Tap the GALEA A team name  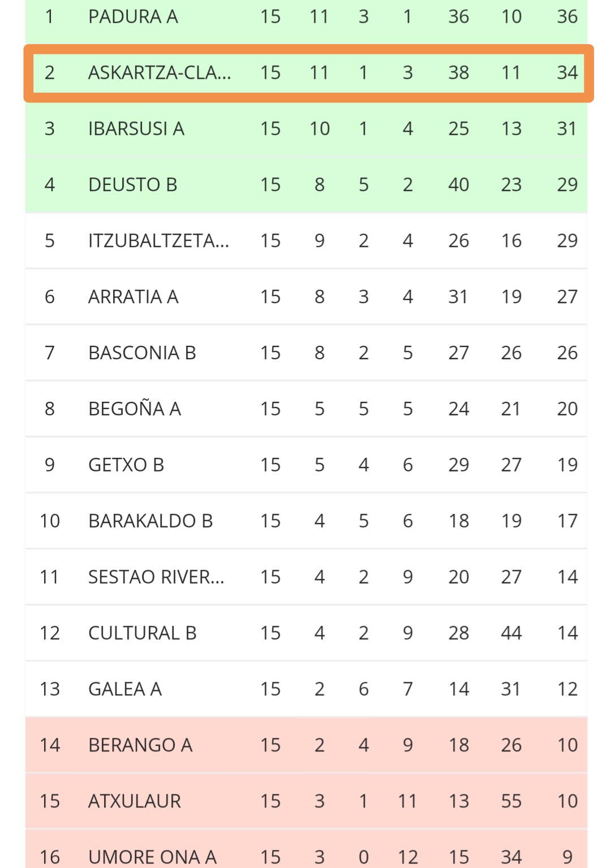125,689
